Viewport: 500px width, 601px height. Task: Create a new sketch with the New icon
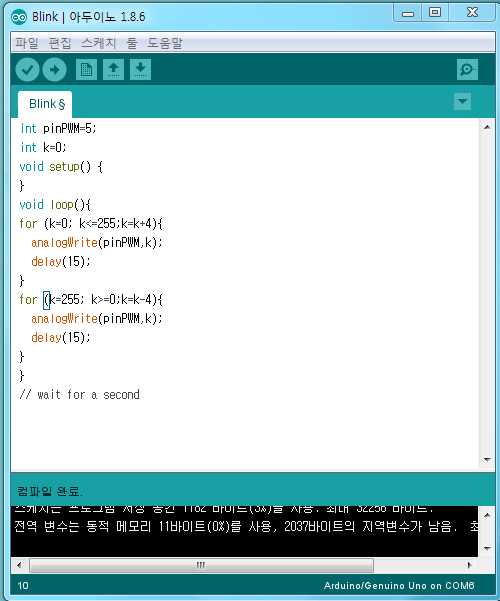(86, 69)
